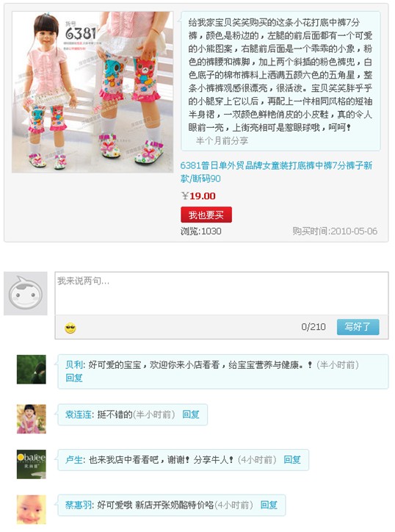Focus the 我来说两句 comment box
Viewport: 395px width, 532px height.
pos(222,293)
